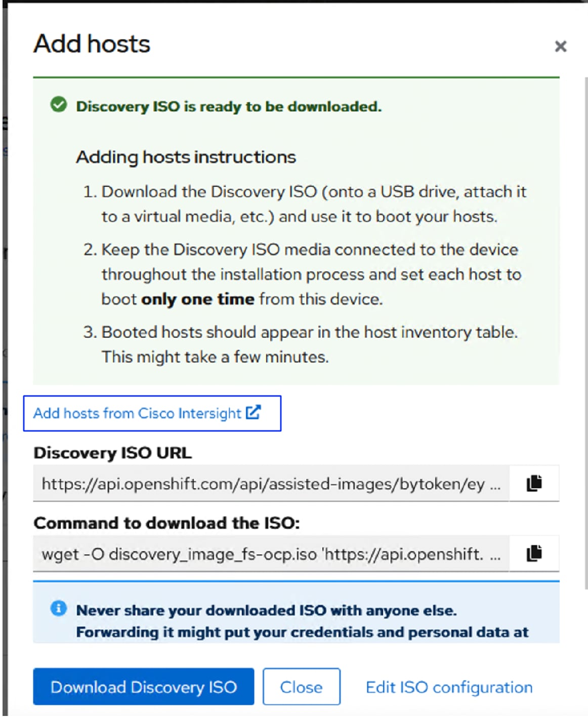588x718 pixels.
Task: Click the Never share your downloaded ISO notice
Action: coord(267,611)
